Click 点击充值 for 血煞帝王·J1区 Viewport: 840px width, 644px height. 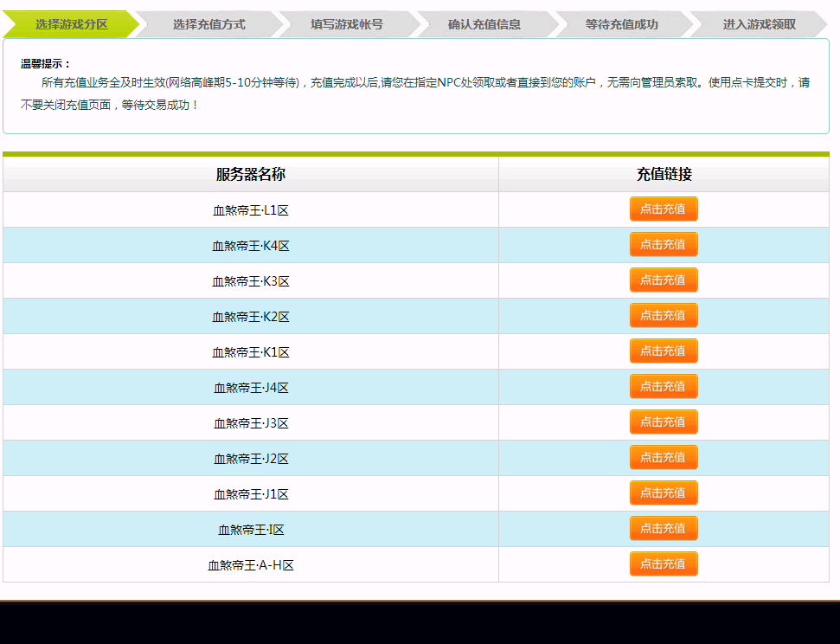coord(664,493)
